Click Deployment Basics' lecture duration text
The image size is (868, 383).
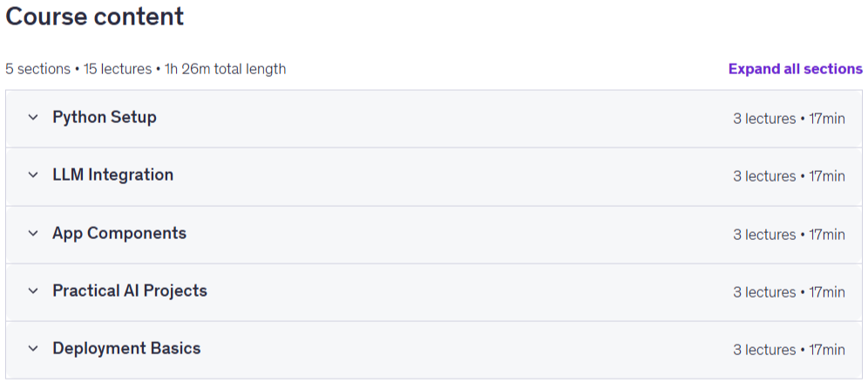(790, 350)
